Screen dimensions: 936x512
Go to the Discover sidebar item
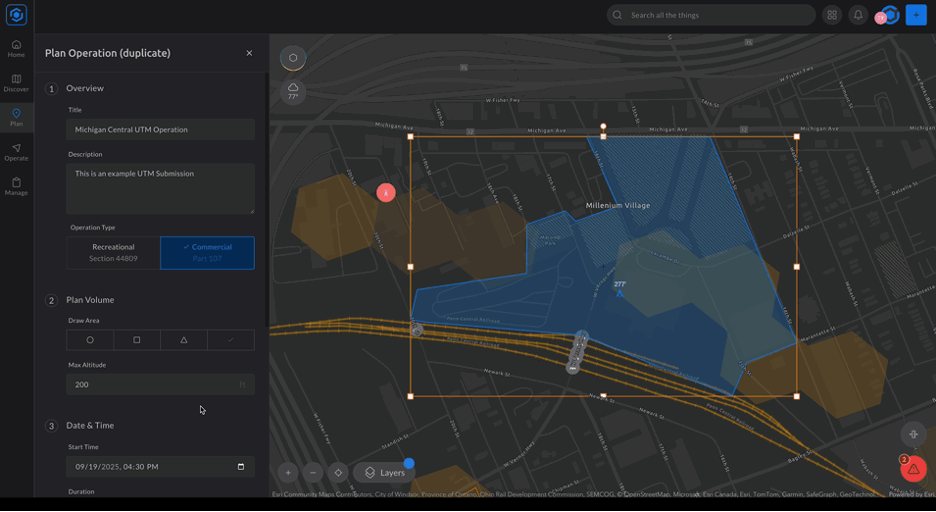pos(16,82)
